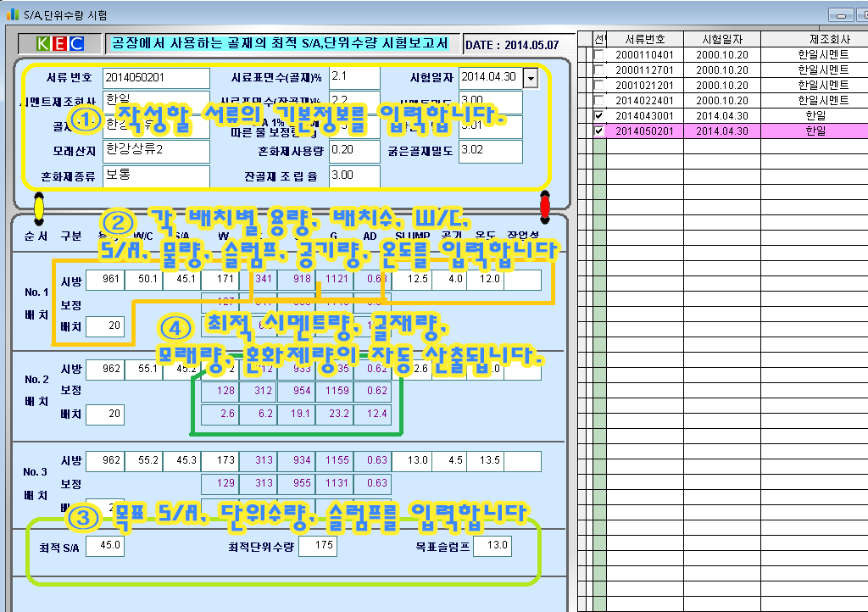Click the 시험일자 column header

click(x=722, y=39)
